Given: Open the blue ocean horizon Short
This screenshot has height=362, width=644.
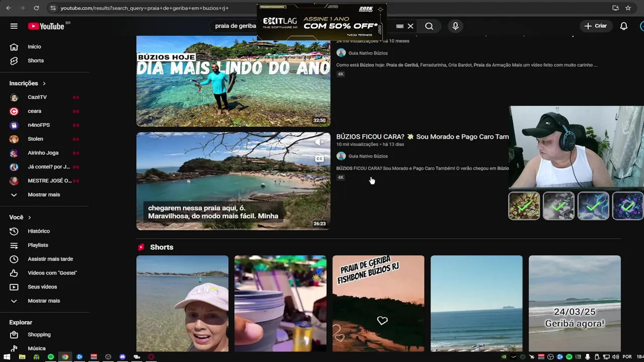Looking at the screenshot, I should point(476,303).
